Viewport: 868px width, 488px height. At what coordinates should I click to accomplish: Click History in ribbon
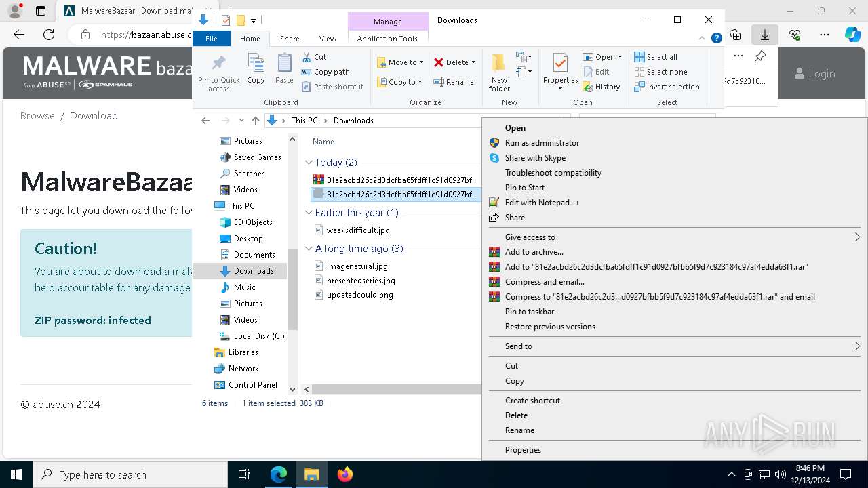601,87
